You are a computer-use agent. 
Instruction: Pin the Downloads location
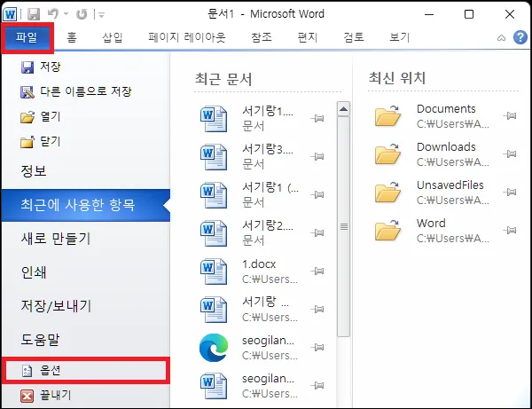[510, 154]
